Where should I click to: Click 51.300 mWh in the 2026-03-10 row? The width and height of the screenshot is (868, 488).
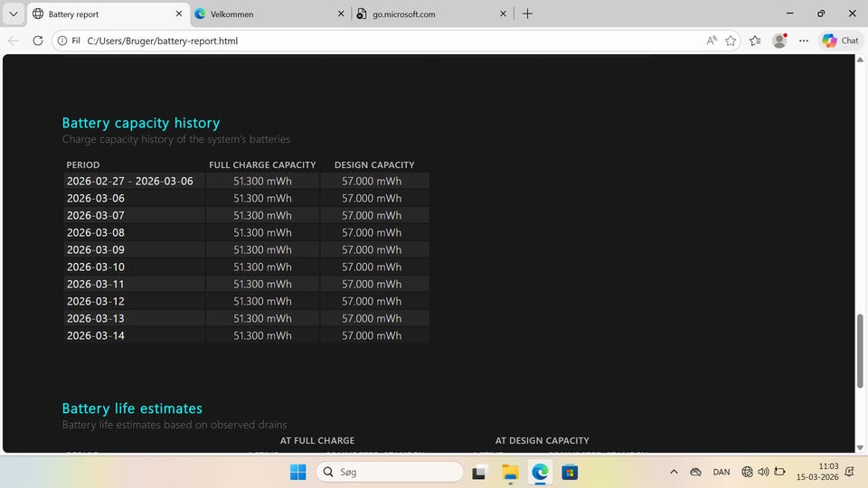pyautogui.click(x=262, y=267)
